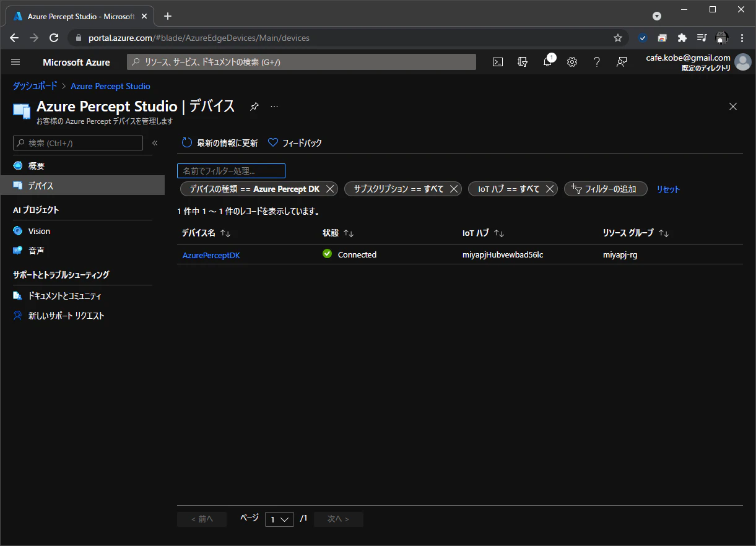Click the red toolbox extension icon
The width and height of the screenshot is (756, 546).
(663, 38)
